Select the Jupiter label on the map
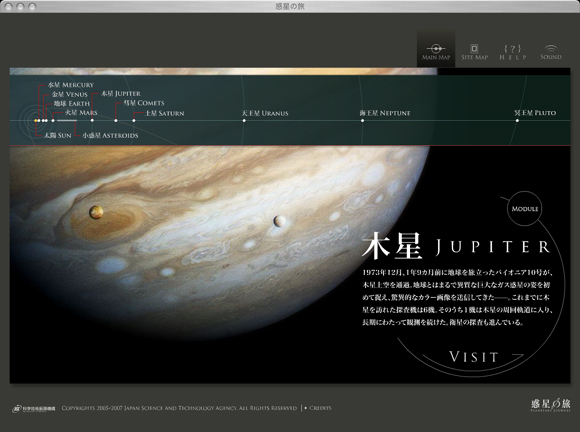This screenshot has width=580, height=432. tap(121, 94)
